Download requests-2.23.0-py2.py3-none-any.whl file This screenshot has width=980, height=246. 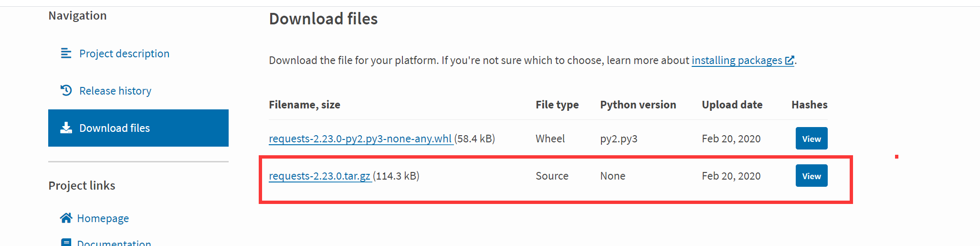coord(360,139)
